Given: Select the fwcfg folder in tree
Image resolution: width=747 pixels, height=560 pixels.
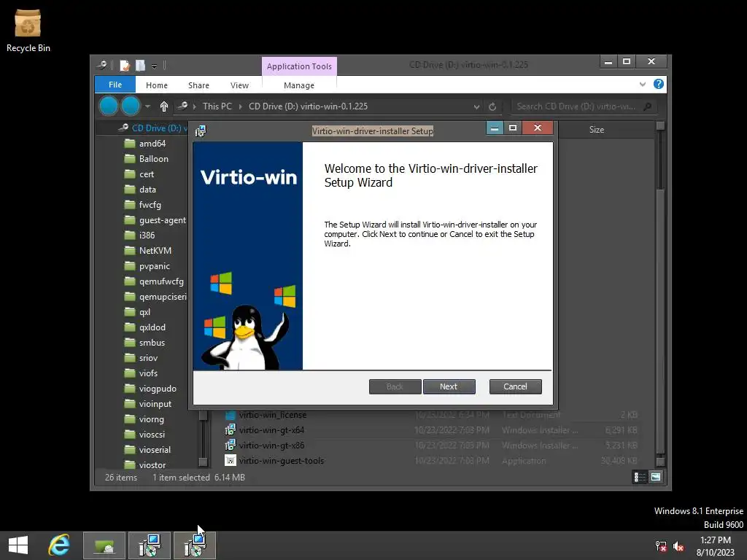Looking at the screenshot, I should click(142, 205).
